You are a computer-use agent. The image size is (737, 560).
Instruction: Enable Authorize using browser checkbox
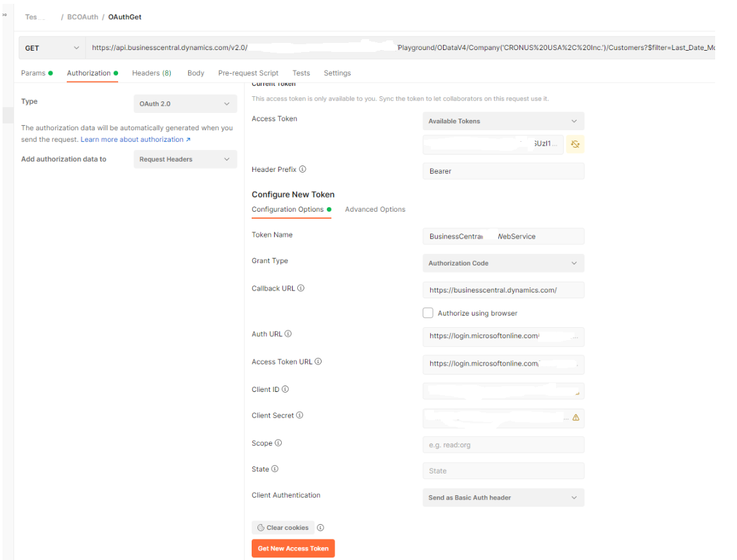tap(428, 313)
